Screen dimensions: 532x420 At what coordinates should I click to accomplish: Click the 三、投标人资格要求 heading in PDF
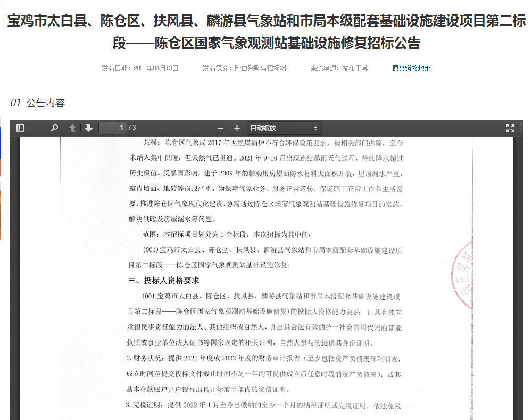[x=163, y=280]
